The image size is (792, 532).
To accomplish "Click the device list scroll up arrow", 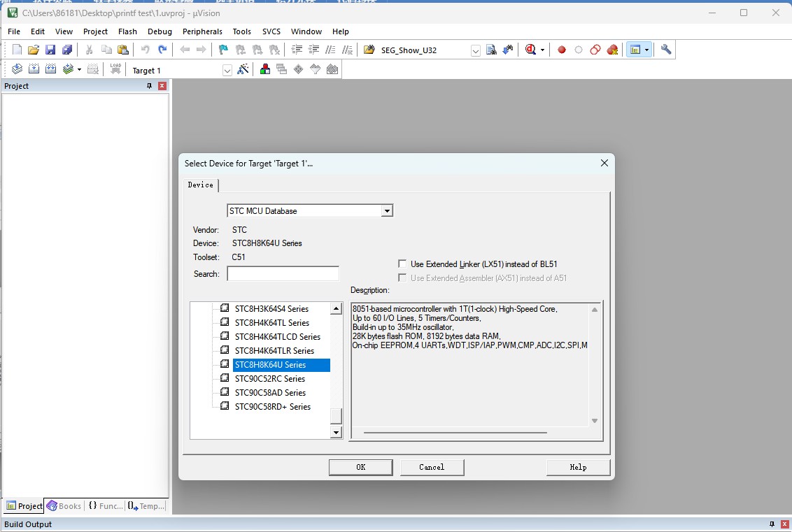I will 336,308.
